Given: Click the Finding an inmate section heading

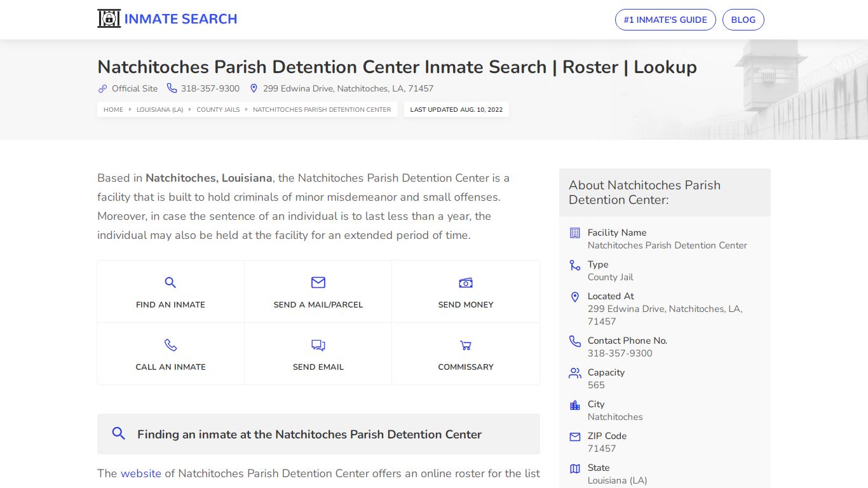Looking at the screenshot, I should coord(309,435).
